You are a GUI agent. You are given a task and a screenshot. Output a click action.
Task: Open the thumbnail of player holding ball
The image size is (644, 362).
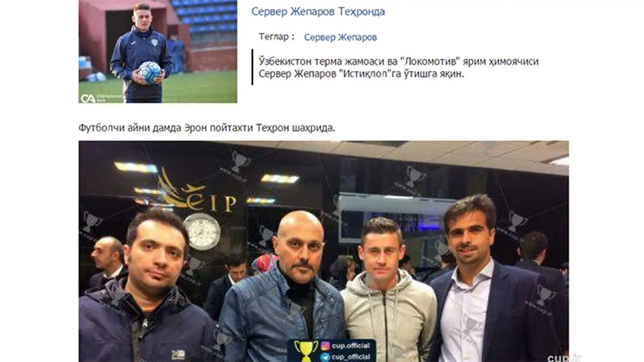tap(158, 51)
